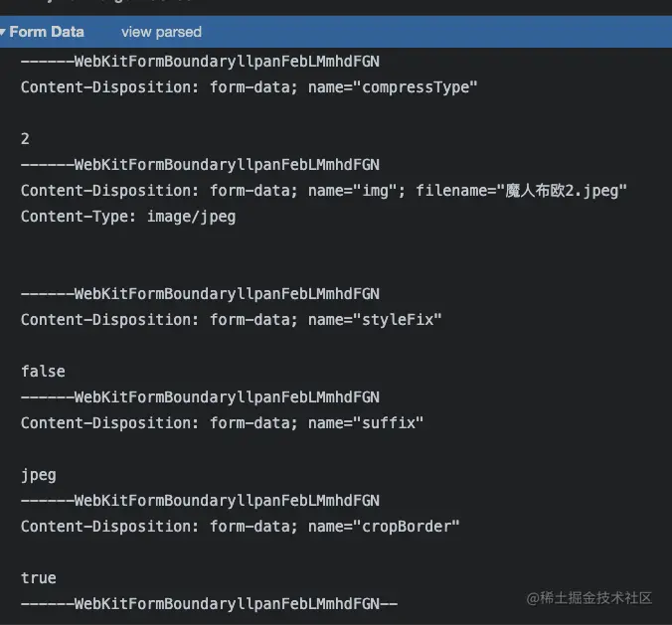
Task: Click the final boundary line ending with dashes
Action: (209, 604)
